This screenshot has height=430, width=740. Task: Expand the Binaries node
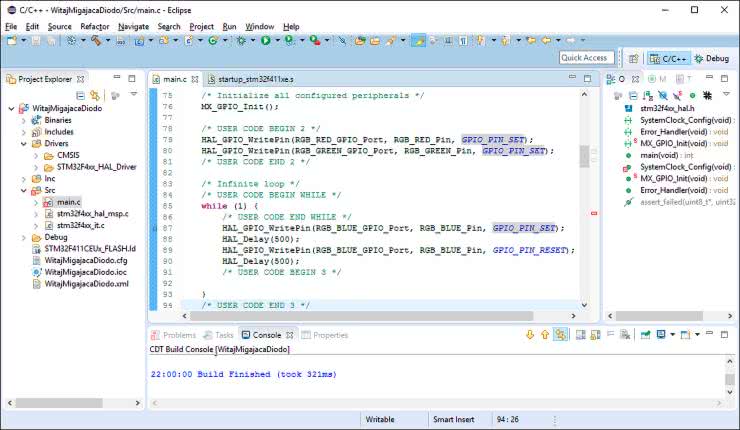coord(22,120)
